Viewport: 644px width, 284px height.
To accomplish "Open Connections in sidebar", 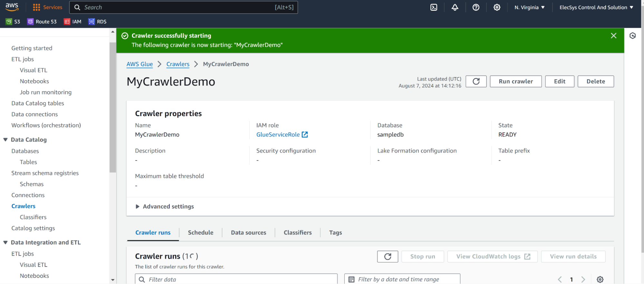I will [28, 195].
